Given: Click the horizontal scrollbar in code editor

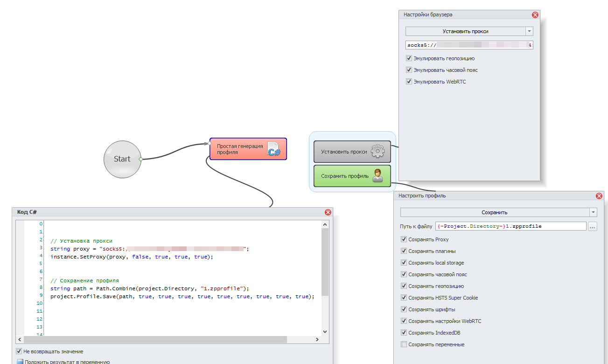Looking at the screenshot, I should 154,339.
